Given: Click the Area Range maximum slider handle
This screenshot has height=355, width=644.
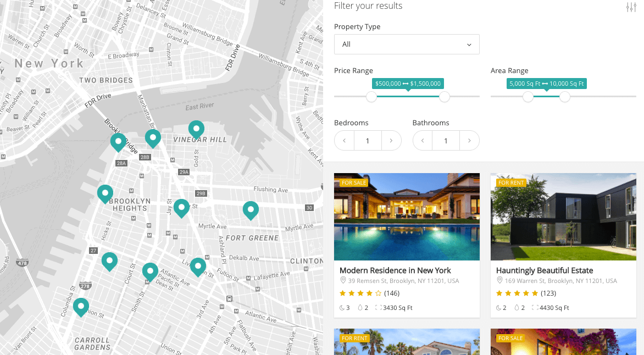Looking at the screenshot, I should click(x=564, y=97).
